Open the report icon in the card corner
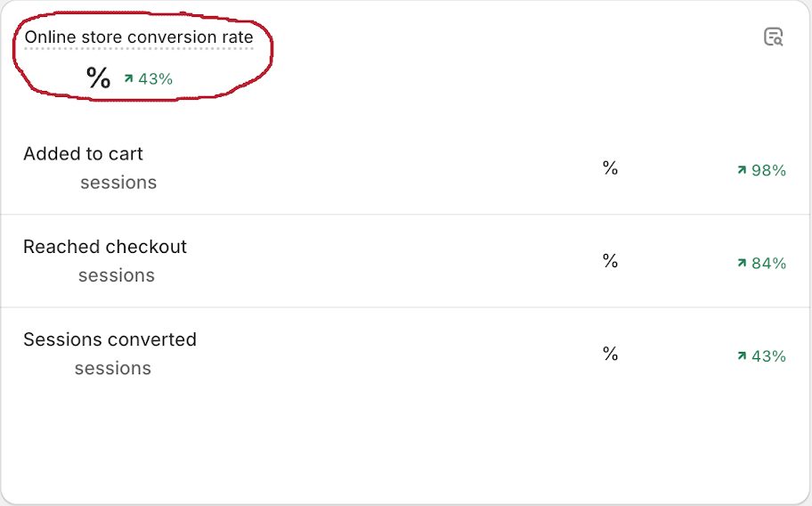This screenshot has height=506, width=812. click(774, 37)
